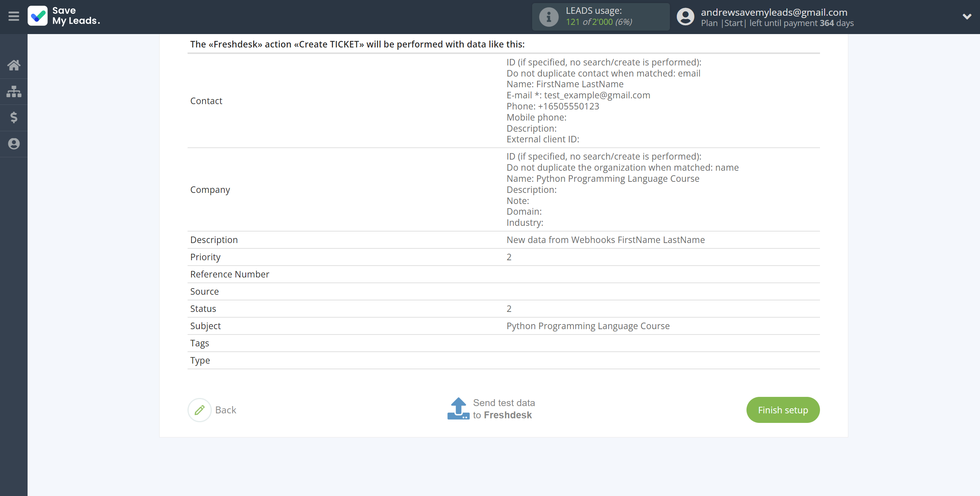Click the 'External client ID:' line
The image size is (980, 496).
543,139
